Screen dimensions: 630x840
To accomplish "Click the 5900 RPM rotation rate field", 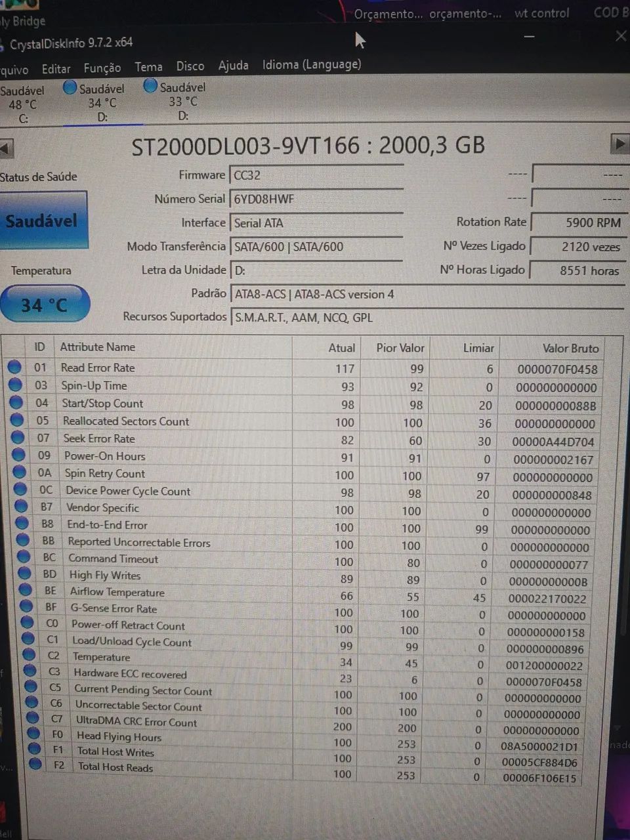I will pyautogui.click(x=578, y=222).
